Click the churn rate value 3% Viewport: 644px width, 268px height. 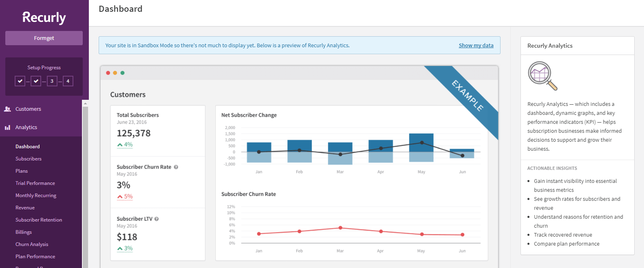(124, 185)
